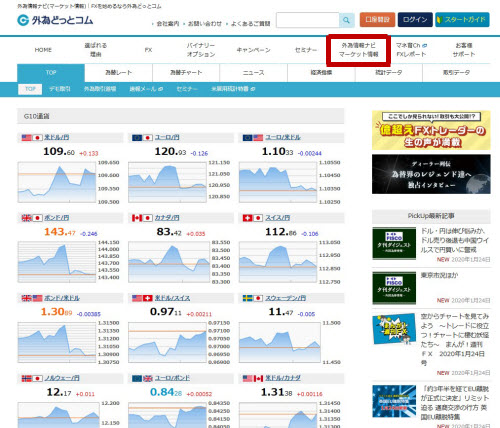Click the EU-UK flags beside ユーロ/ポンド
500x428 pixels.
(x=142, y=378)
